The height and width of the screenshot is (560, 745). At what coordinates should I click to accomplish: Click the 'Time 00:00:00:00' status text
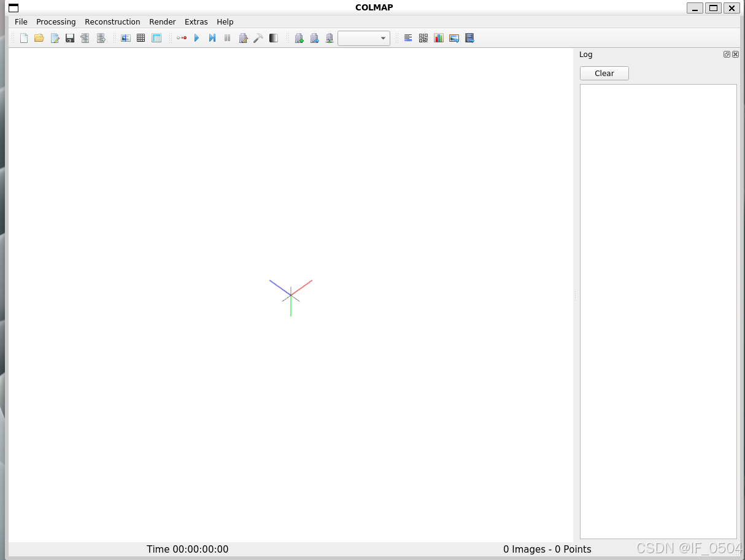188,550
